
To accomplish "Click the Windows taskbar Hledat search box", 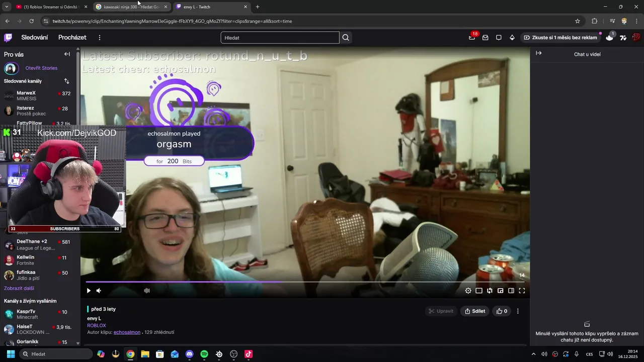I will tap(55, 354).
